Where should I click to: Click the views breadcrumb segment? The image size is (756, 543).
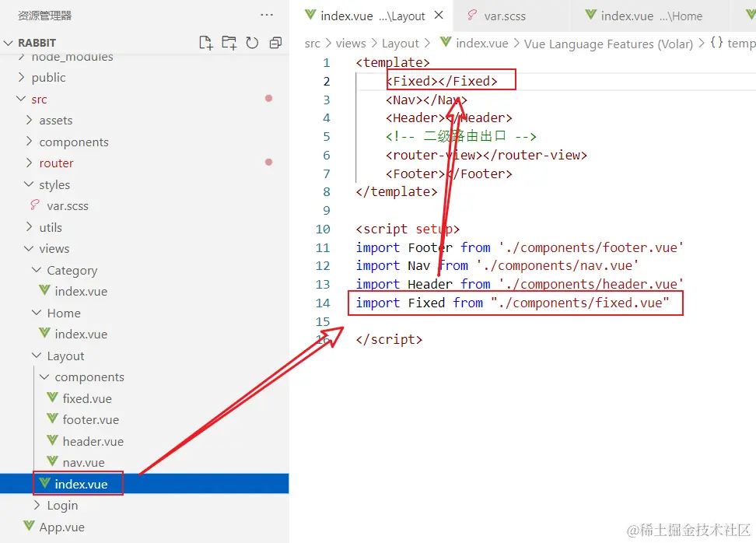[351, 44]
